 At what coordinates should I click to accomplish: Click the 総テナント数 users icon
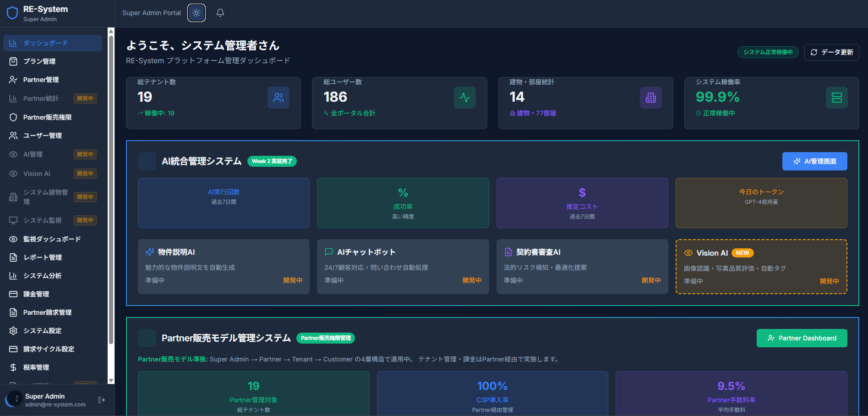point(278,98)
